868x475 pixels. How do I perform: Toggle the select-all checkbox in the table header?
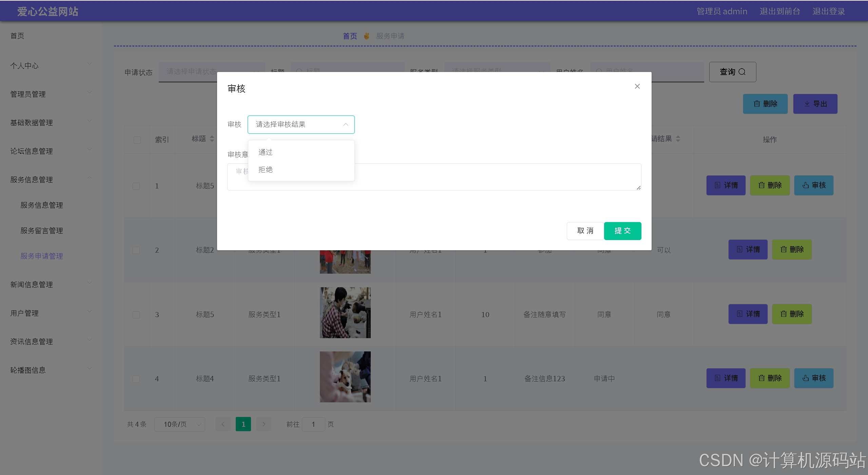(137, 140)
